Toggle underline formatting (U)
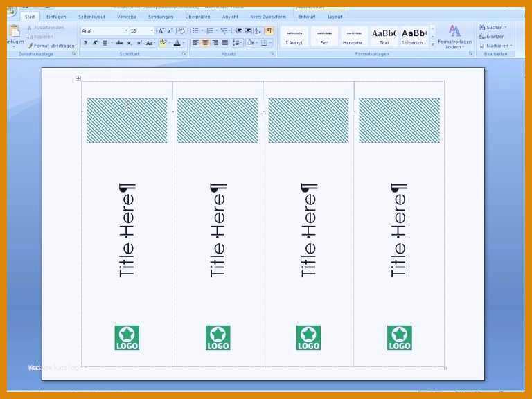This screenshot has width=532, height=399. tap(105, 43)
